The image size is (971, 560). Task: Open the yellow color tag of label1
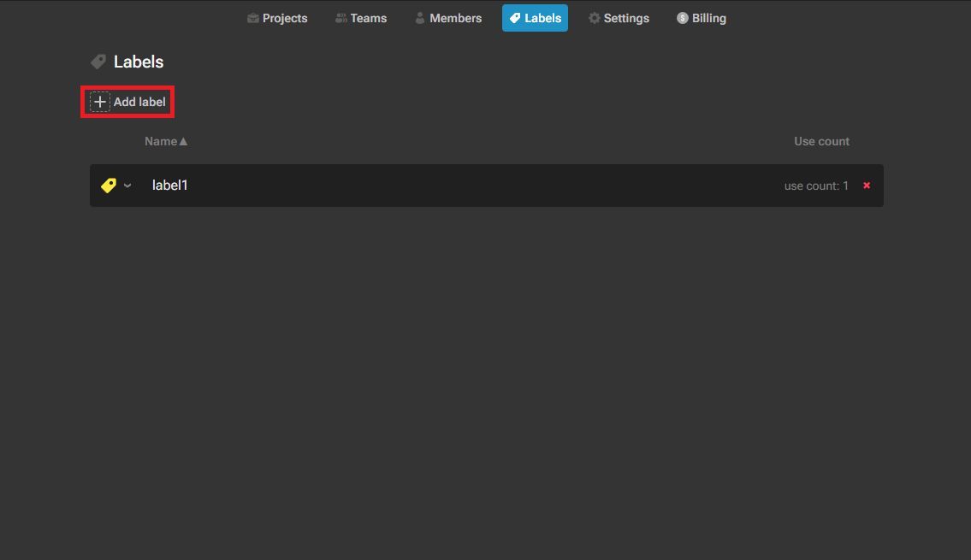tap(109, 186)
